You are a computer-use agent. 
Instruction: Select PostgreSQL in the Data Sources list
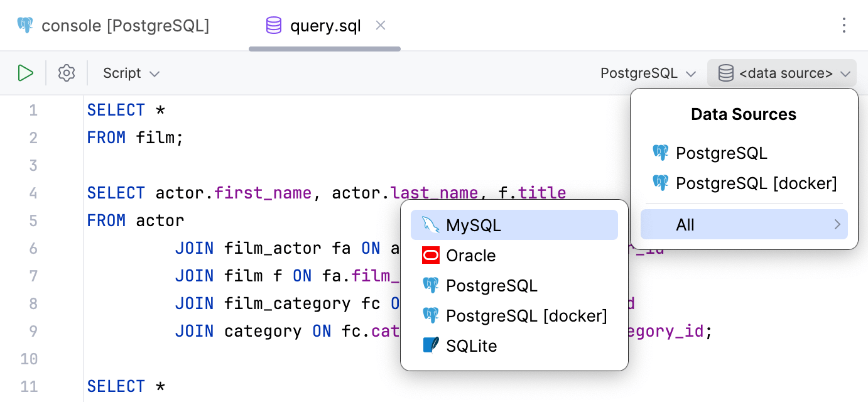pos(721,153)
